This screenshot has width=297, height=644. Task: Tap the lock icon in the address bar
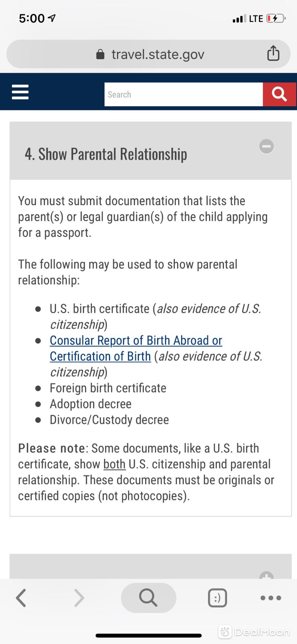(x=100, y=54)
